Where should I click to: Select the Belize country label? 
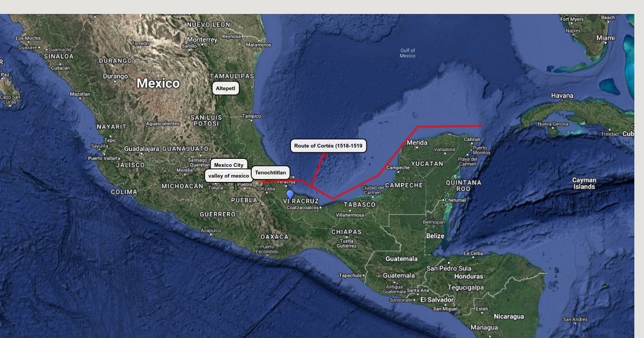435,236
